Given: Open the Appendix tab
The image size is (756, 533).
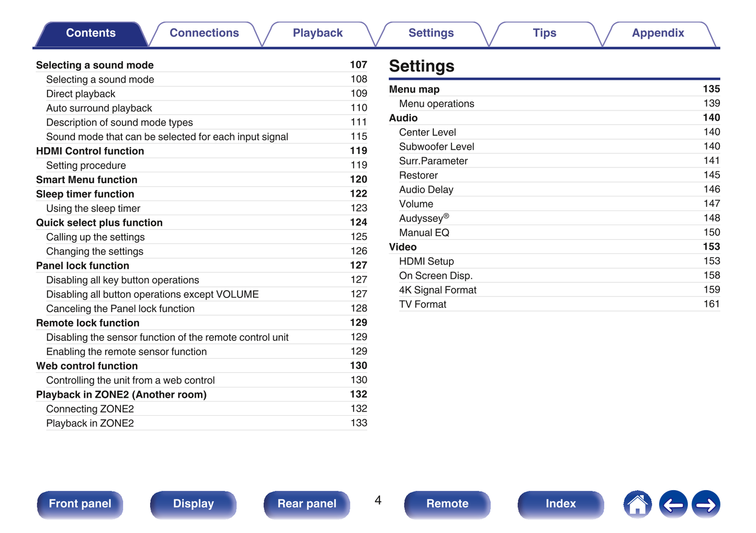Looking at the screenshot, I should pos(658,33).
